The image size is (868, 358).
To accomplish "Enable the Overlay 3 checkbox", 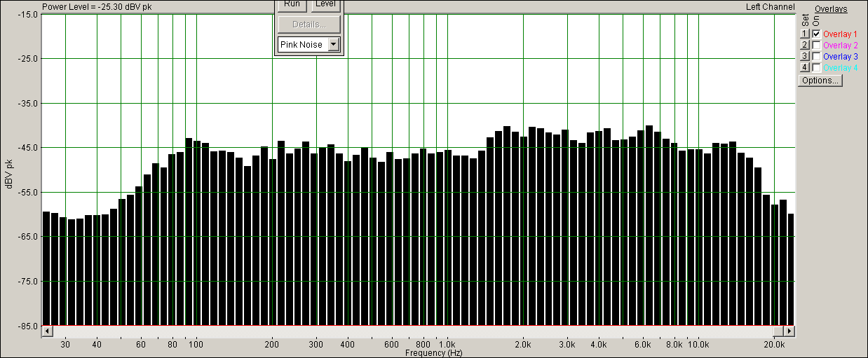I will pyautogui.click(x=816, y=57).
